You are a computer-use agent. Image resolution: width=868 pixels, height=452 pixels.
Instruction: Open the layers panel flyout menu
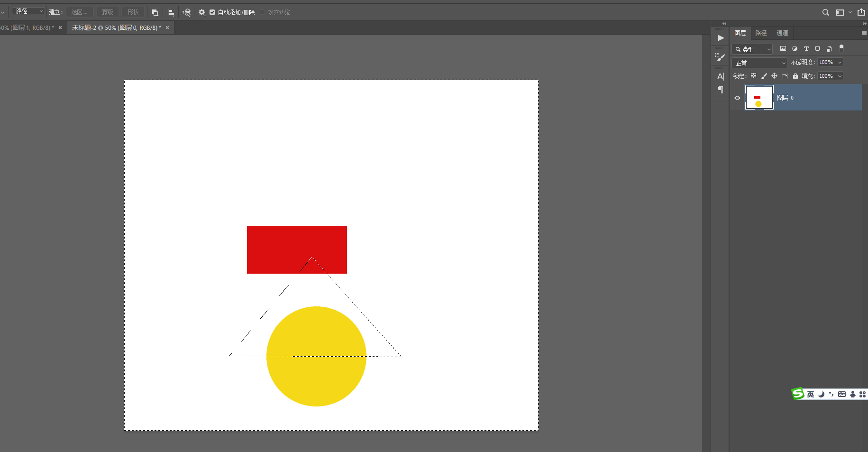coord(864,33)
